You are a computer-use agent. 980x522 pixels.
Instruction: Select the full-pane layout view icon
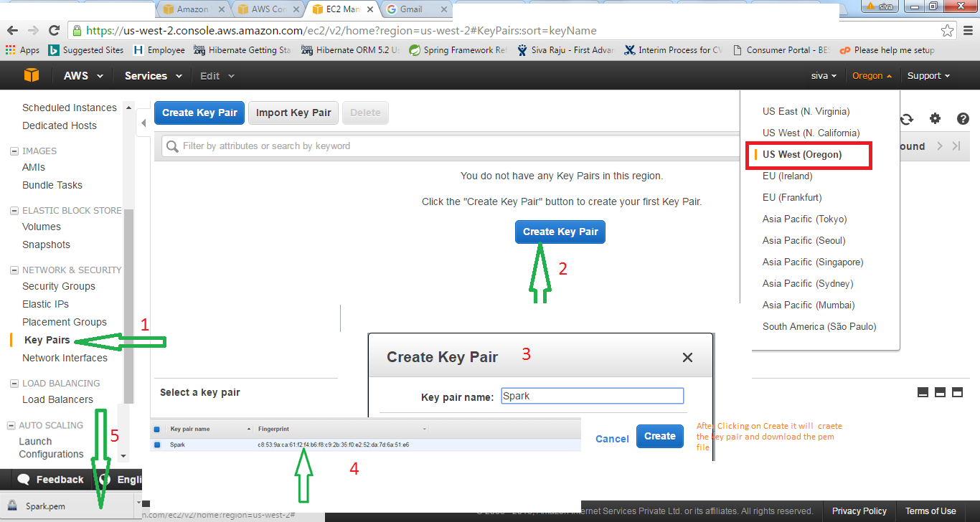pos(923,392)
